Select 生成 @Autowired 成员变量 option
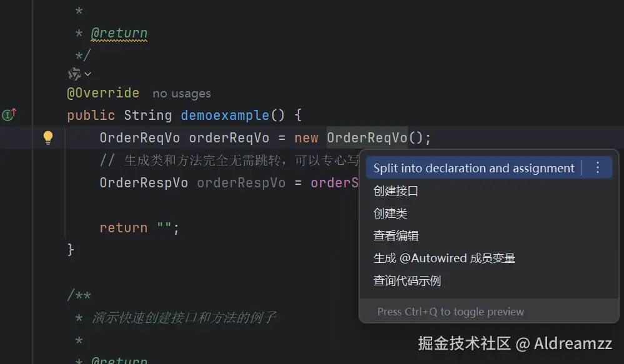Image resolution: width=624 pixels, height=364 pixels. (444, 258)
